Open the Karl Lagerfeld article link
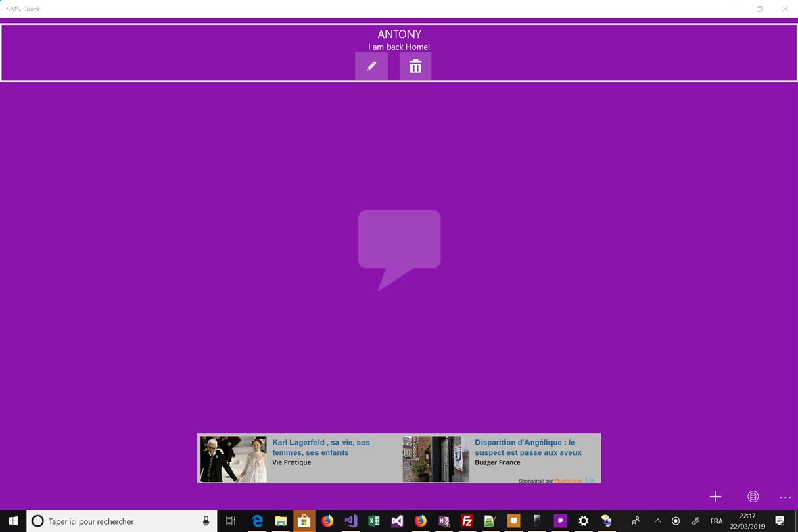The width and height of the screenshot is (798, 532). click(x=319, y=448)
